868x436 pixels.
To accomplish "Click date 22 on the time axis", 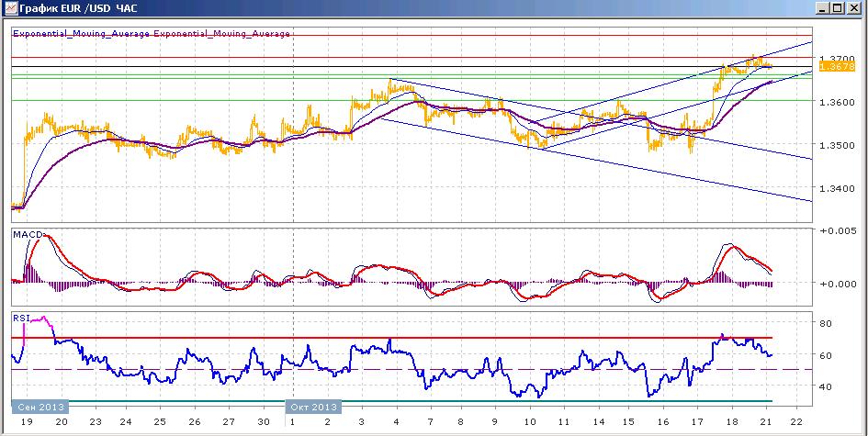I will 796,421.
